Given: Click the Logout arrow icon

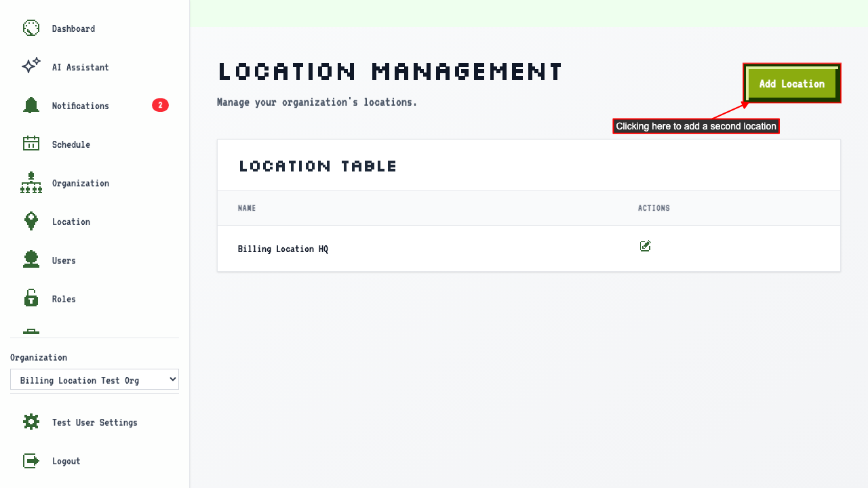Looking at the screenshot, I should 31,461.
